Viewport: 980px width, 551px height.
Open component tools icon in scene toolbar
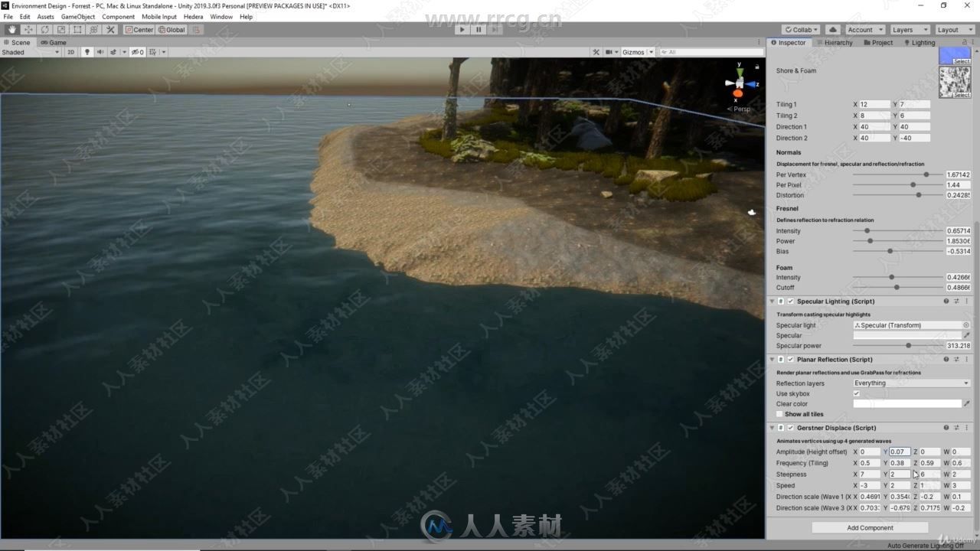tap(596, 52)
